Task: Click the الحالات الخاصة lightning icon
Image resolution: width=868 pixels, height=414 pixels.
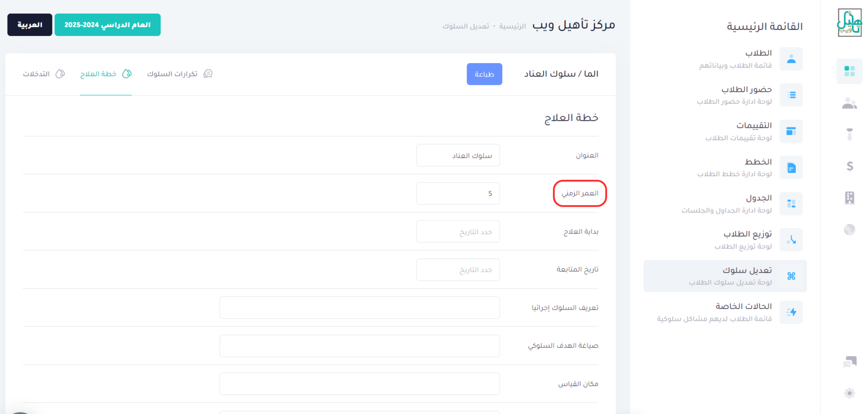Action: point(791,312)
